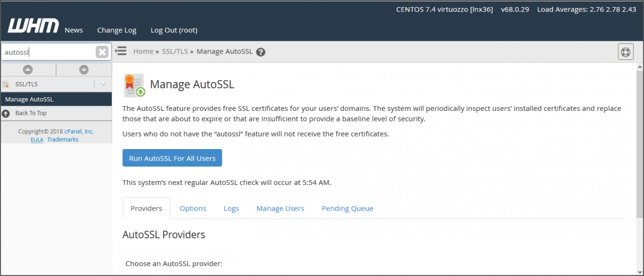This screenshot has height=276, width=644.
Task: Open the cPanel, Inc. link
Action: point(79,131)
